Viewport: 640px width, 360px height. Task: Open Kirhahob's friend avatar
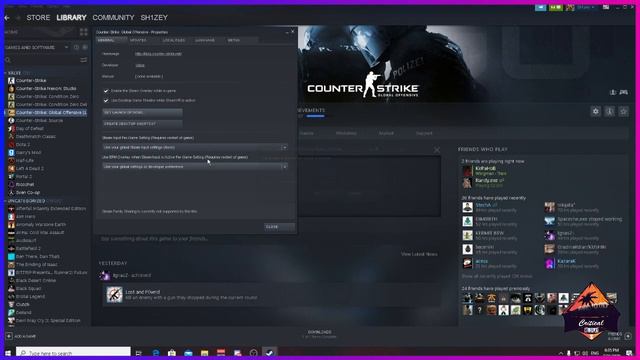467,171
